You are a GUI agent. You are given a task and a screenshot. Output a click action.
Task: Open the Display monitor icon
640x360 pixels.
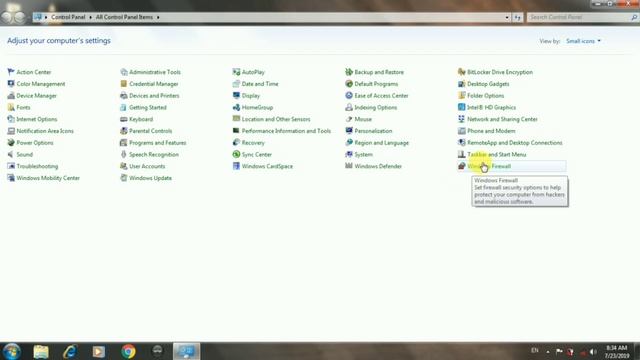[x=236, y=96]
